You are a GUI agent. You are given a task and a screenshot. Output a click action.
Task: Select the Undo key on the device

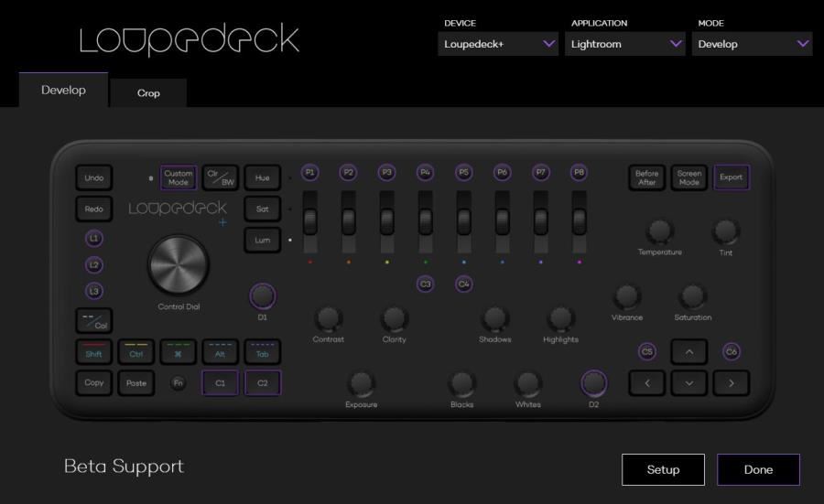[x=94, y=178]
